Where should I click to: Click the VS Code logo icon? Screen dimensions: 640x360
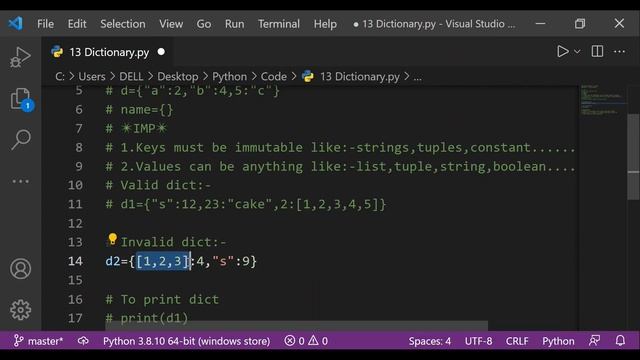pyautogui.click(x=16, y=23)
